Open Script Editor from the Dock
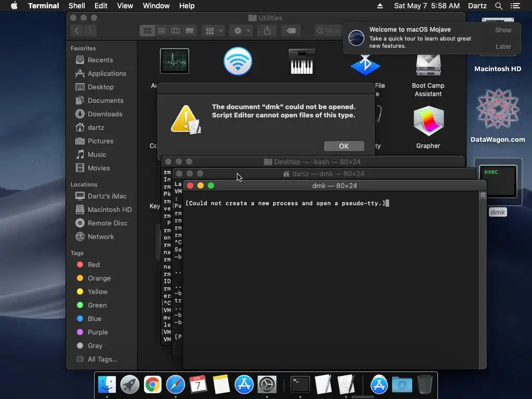532x399 pixels. point(346,385)
